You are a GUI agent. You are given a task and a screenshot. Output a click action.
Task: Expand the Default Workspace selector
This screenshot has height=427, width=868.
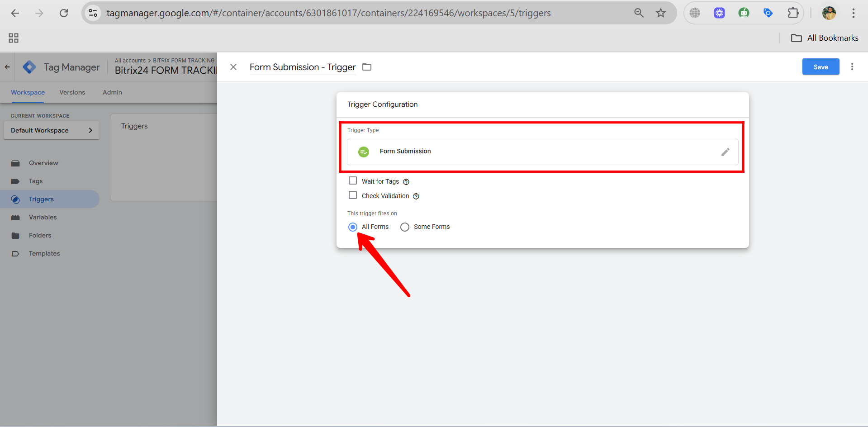[x=52, y=130]
